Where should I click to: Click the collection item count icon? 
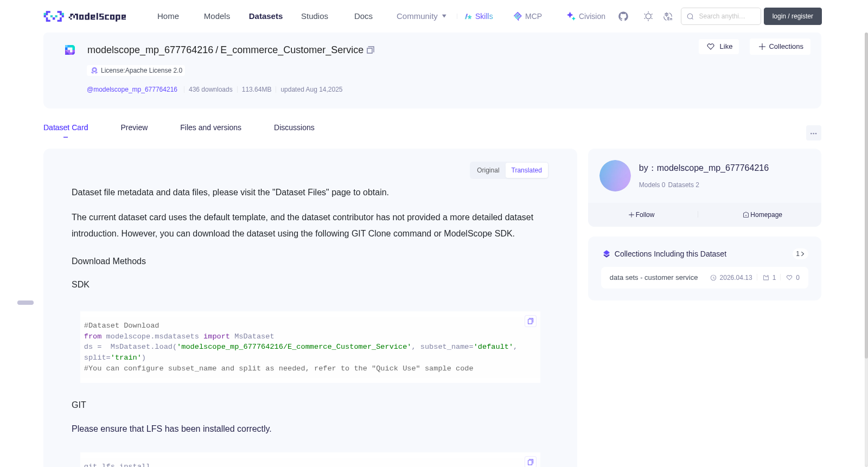pyautogui.click(x=766, y=278)
